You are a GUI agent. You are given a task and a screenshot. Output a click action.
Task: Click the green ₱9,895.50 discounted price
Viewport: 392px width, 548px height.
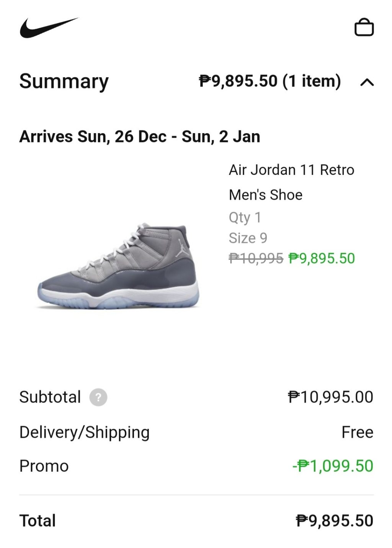pos(322,259)
